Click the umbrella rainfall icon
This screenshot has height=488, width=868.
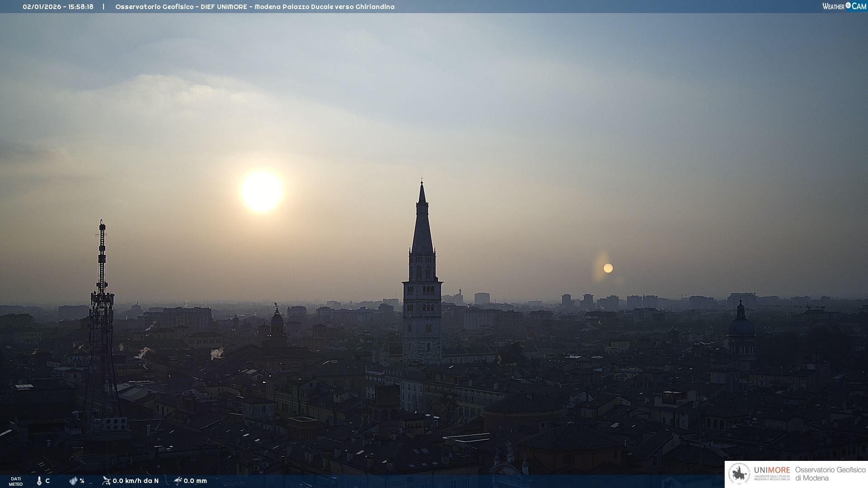178,481
